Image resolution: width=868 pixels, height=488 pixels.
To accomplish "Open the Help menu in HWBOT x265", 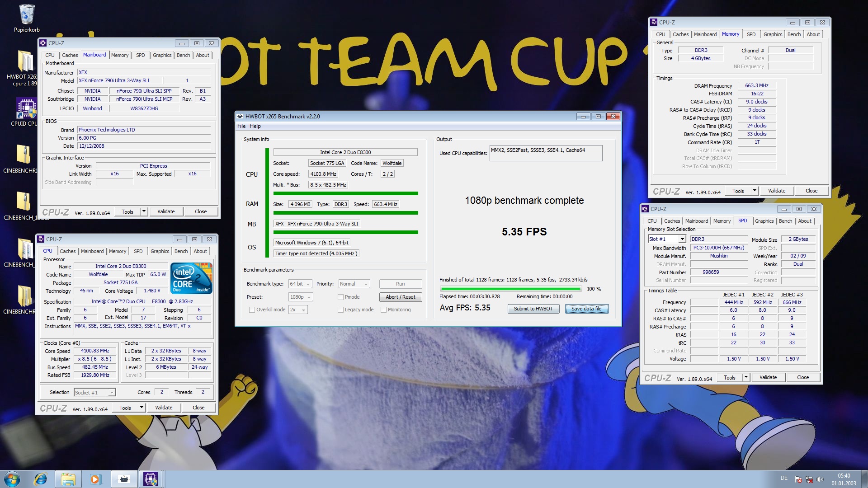I will [255, 126].
